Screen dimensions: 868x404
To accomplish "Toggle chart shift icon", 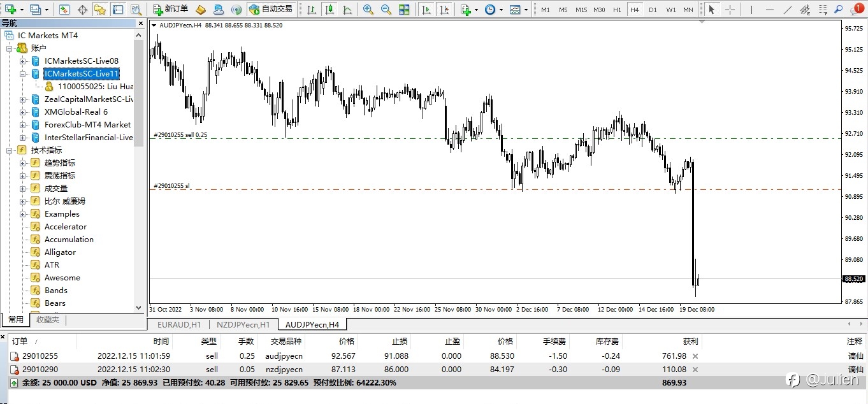I will pyautogui.click(x=444, y=10).
